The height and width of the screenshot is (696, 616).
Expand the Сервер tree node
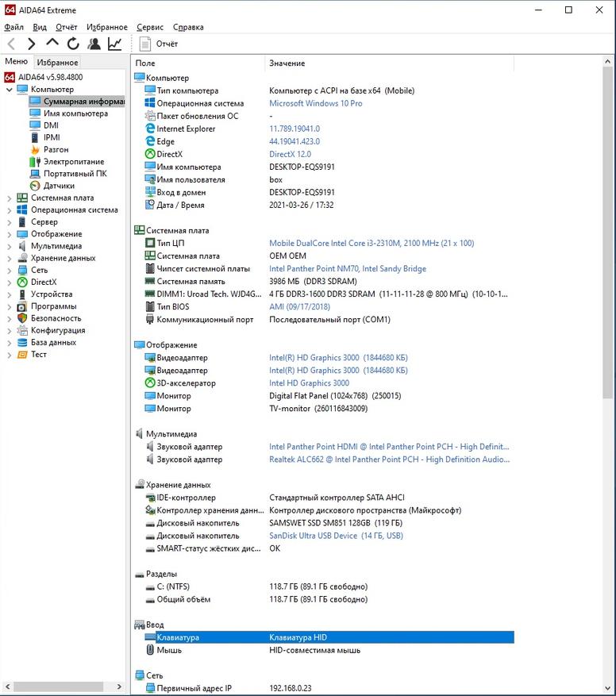pos(9,222)
